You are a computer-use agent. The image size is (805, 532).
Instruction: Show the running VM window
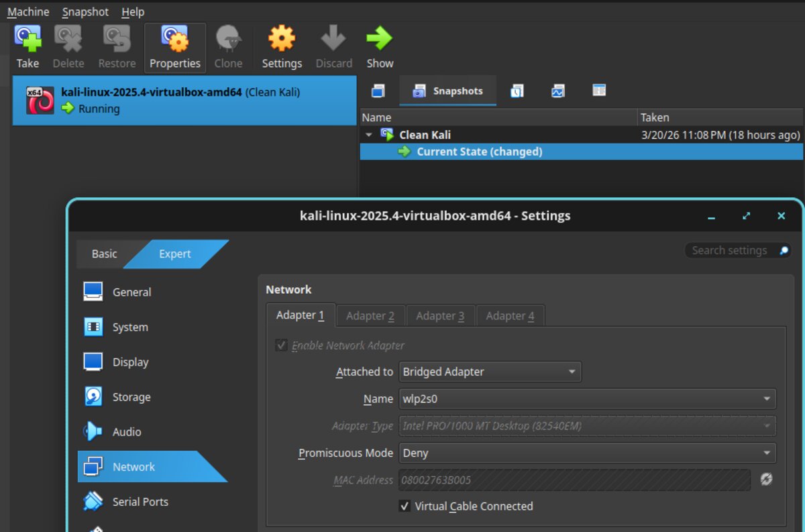click(x=379, y=46)
